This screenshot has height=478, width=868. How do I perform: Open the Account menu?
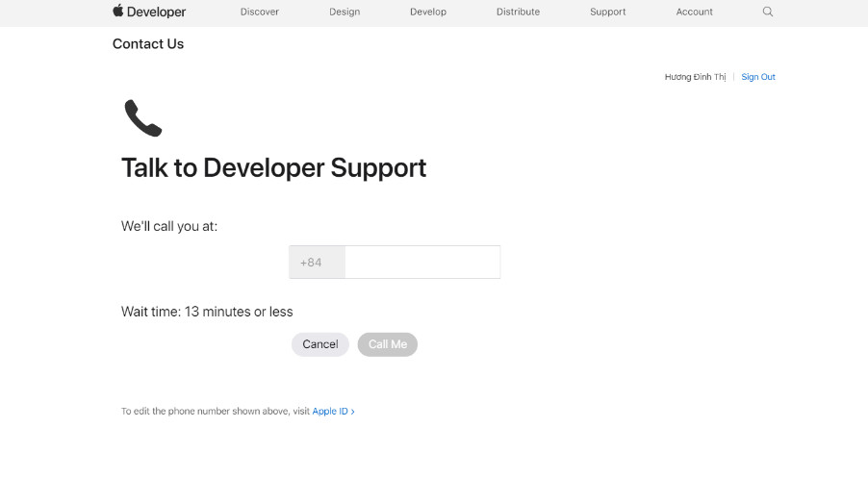pyautogui.click(x=694, y=12)
